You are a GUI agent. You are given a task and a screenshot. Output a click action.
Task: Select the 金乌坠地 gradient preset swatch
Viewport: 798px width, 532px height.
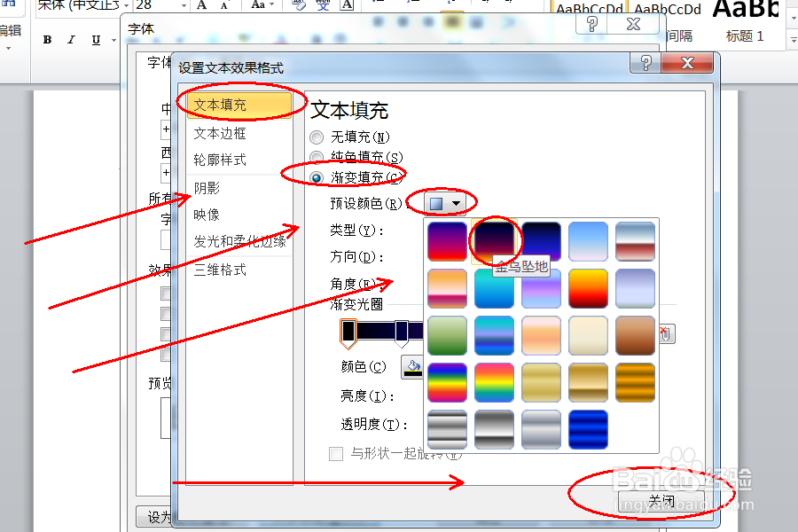(494, 239)
